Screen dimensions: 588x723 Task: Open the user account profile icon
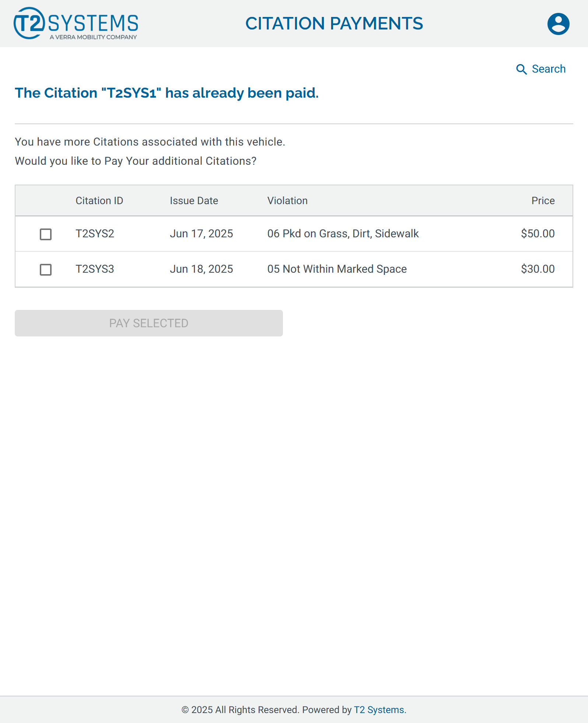click(x=558, y=24)
